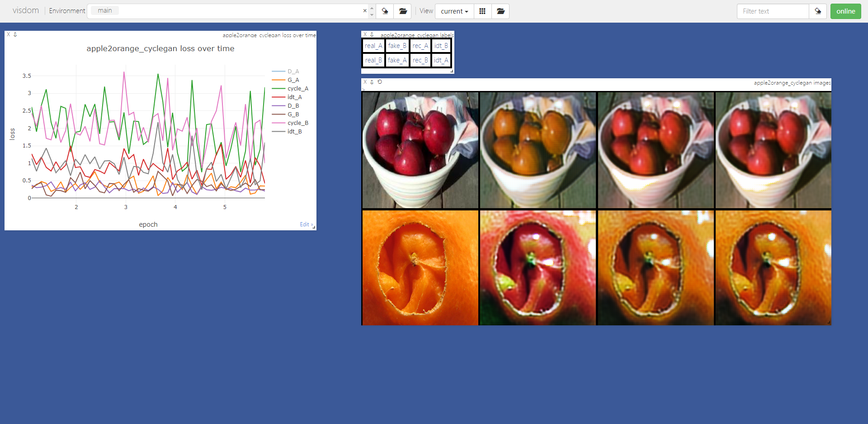The height and width of the screenshot is (424, 868).
Task: Open the View 'current' dropdown
Action: [454, 11]
